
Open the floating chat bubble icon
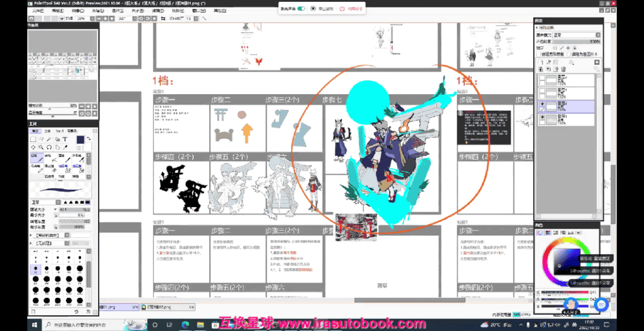coord(602,305)
